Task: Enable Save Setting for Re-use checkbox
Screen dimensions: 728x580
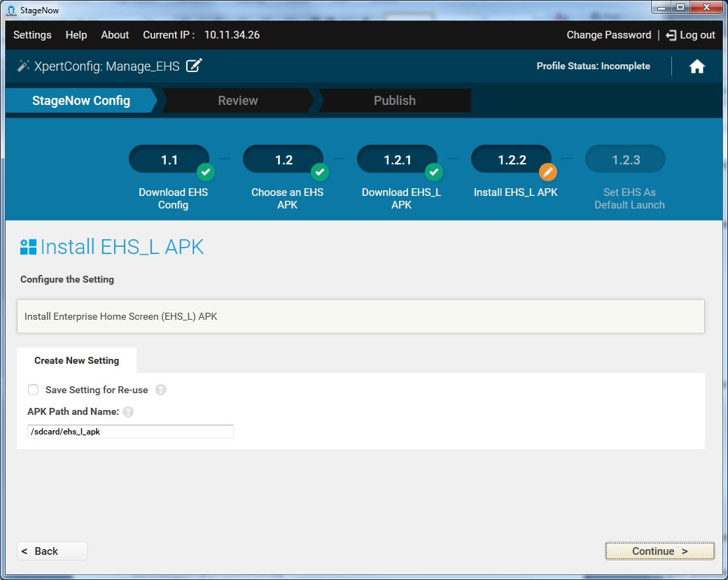Action: 33,390
